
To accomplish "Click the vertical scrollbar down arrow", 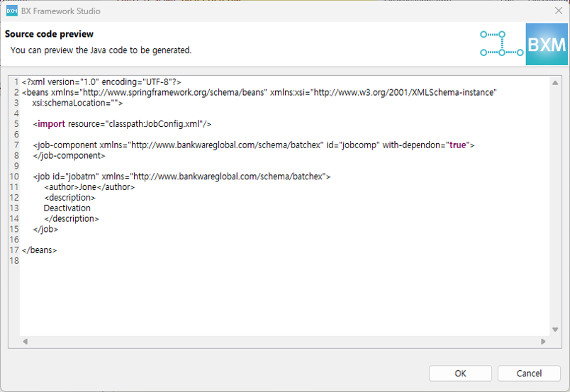I will click(x=555, y=330).
